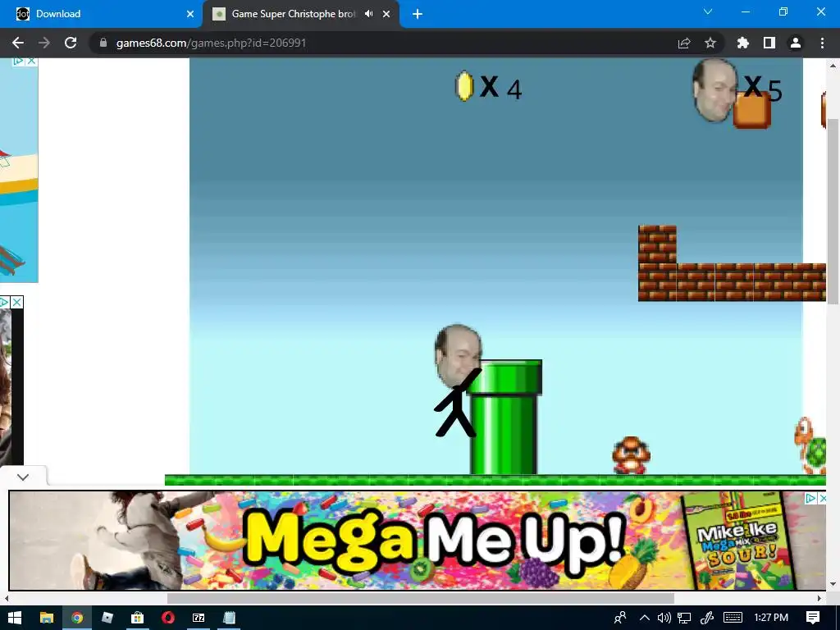840x630 pixels.
Task: Open the volume control in the tray
Action: (x=664, y=618)
